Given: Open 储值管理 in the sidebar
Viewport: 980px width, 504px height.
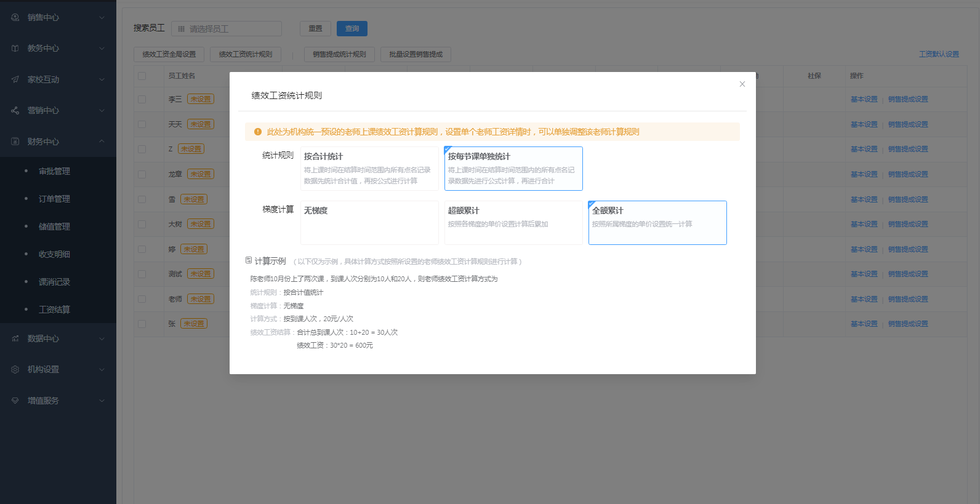Looking at the screenshot, I should [x=54, y=226].
